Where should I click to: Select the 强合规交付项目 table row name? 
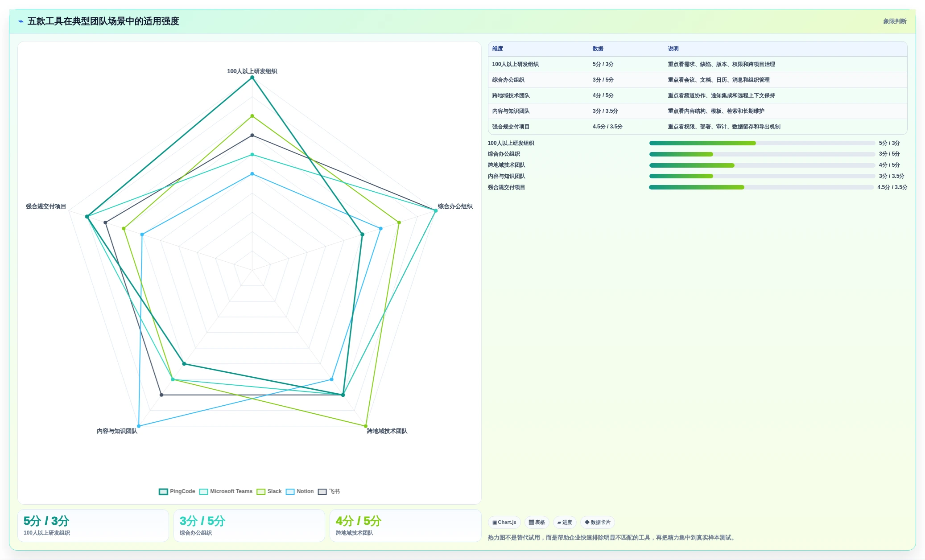[511, 127]
